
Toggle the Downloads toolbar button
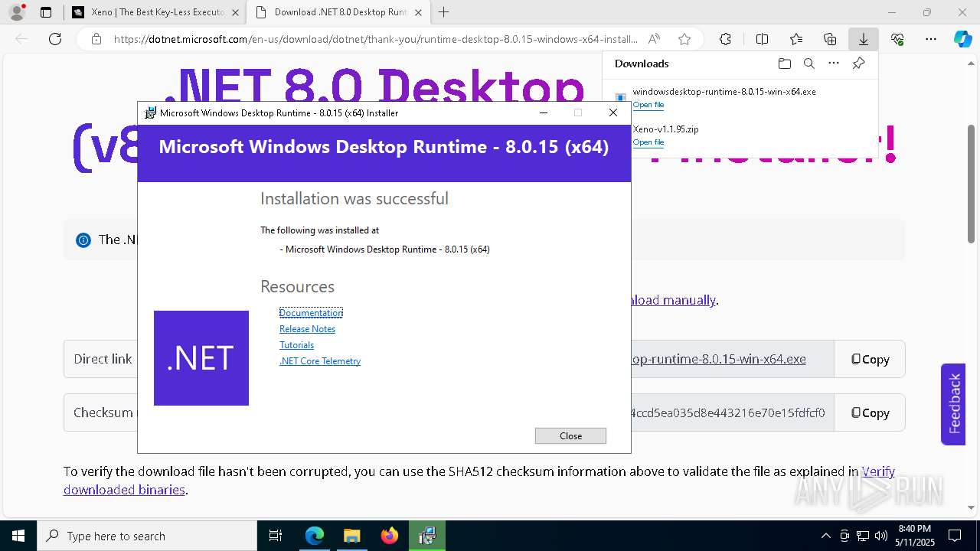(x=864, y=39)
